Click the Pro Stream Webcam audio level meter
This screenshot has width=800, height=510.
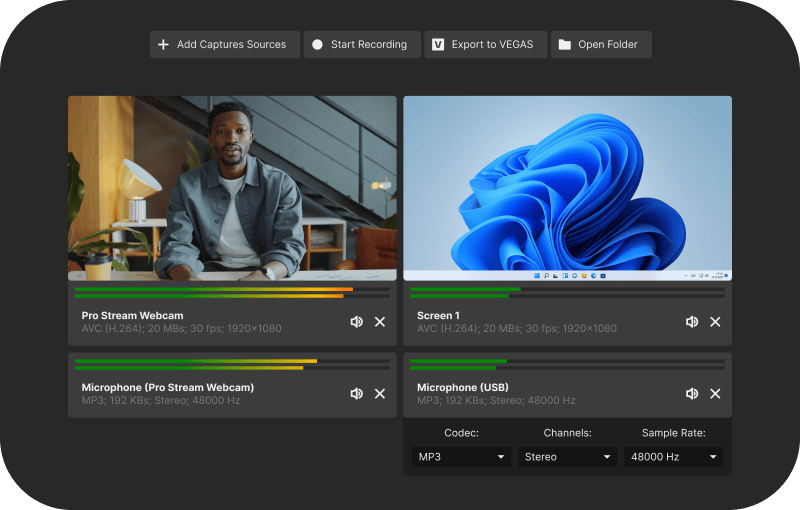click(232, 292)
